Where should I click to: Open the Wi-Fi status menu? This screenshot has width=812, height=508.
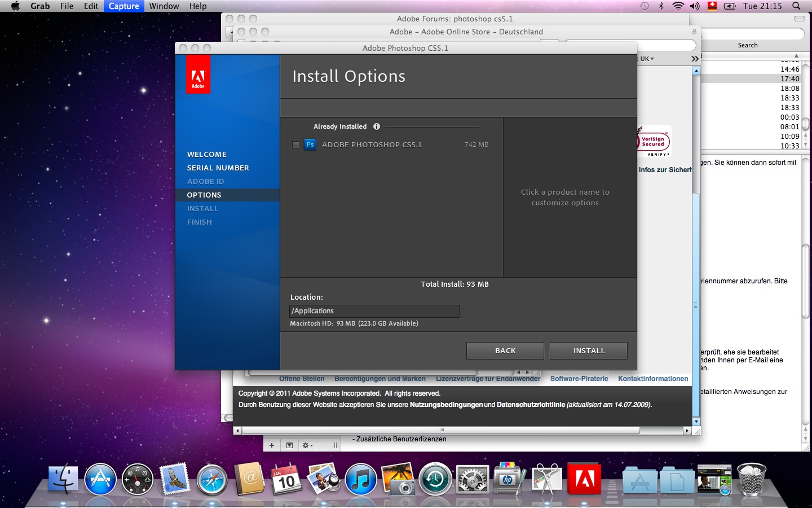coord(678,6)
